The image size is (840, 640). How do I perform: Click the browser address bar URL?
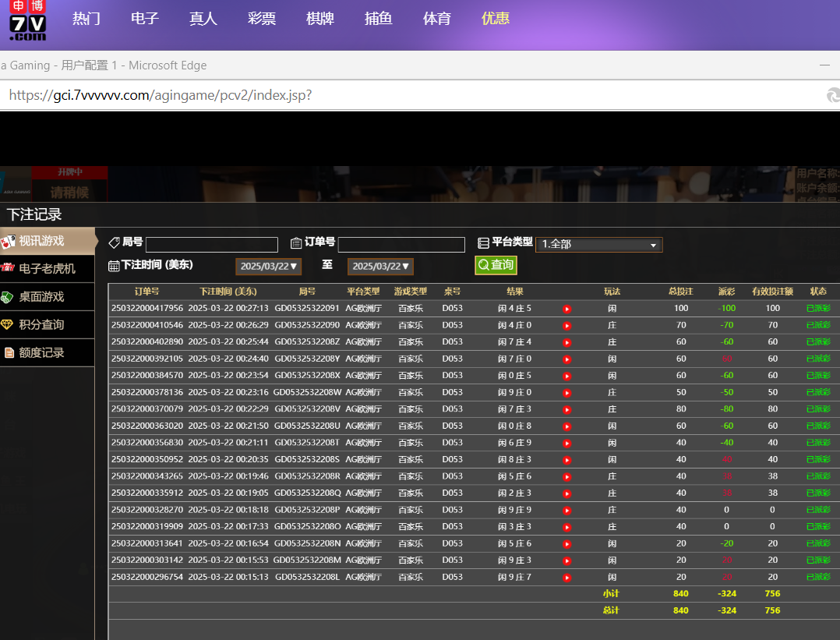pyautogui.click(x=161, y=95)
